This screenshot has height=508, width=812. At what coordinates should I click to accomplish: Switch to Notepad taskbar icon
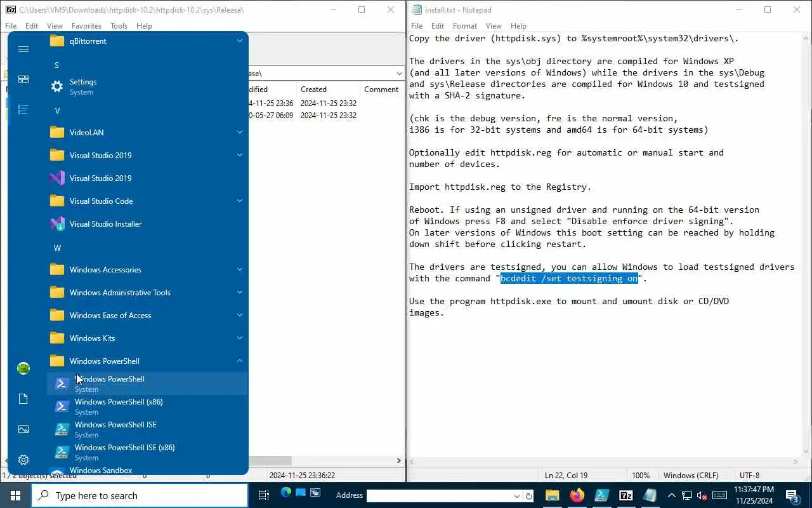point(650,495)
